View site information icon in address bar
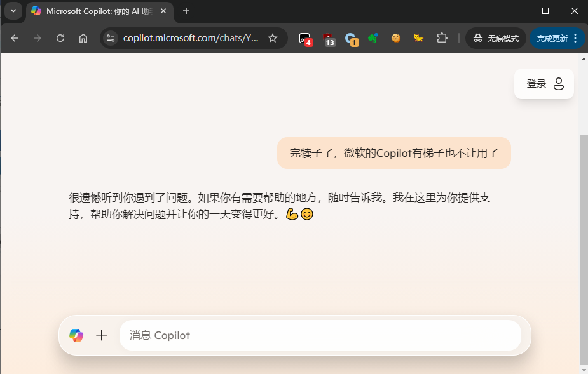 pos(111,38)
